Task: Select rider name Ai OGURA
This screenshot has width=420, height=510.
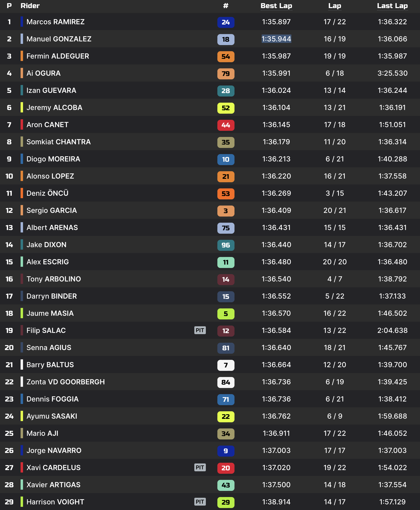Action: (x=43, y=73)
